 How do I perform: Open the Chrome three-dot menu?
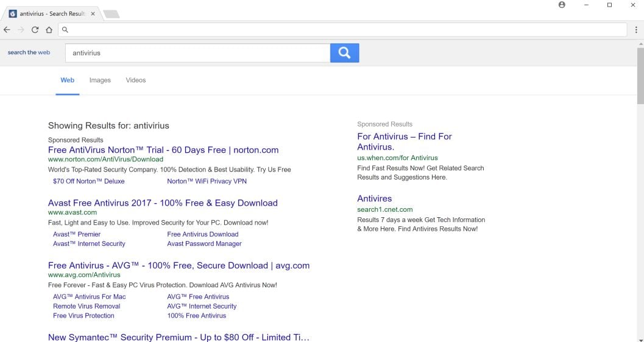pos(635,29)
